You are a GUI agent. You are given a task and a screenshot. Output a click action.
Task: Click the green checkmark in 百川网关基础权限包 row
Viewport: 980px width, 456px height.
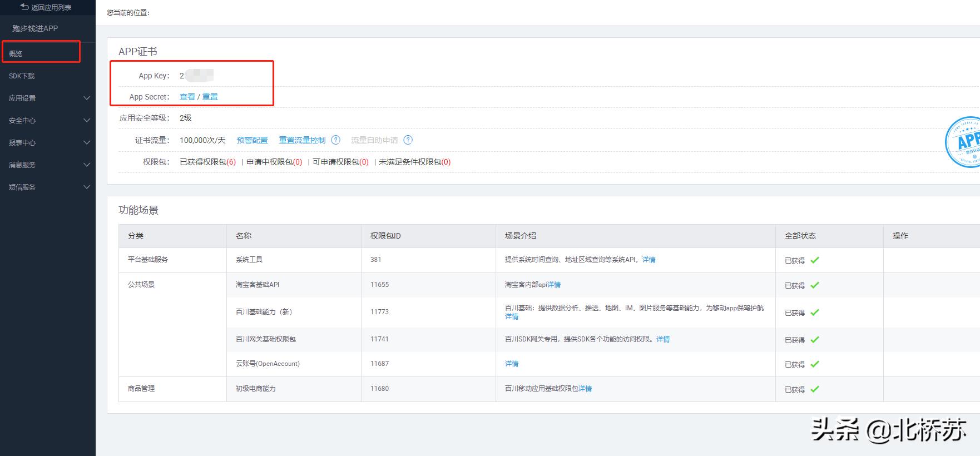[815, 339]
